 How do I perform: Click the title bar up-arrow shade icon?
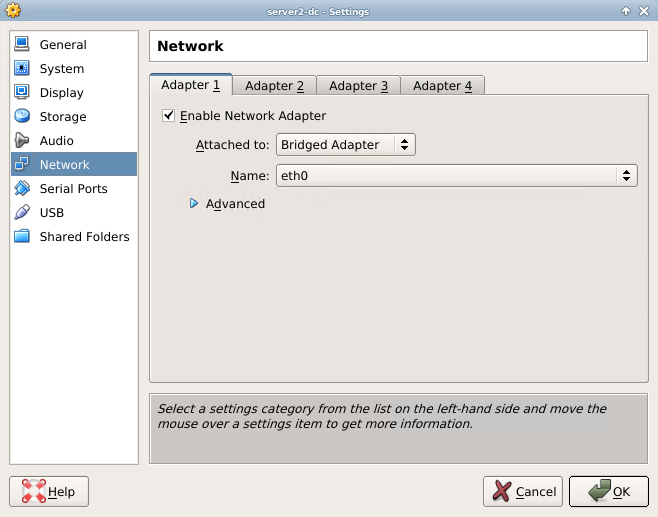click(626, 11)
